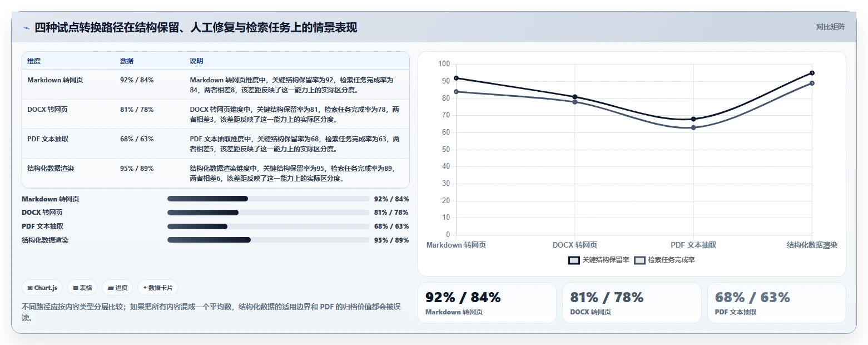The height and width of the screenshot is (345, 868).
Task: Click the 95 point above 结构化数据渲染
Action: click(812, 73)
